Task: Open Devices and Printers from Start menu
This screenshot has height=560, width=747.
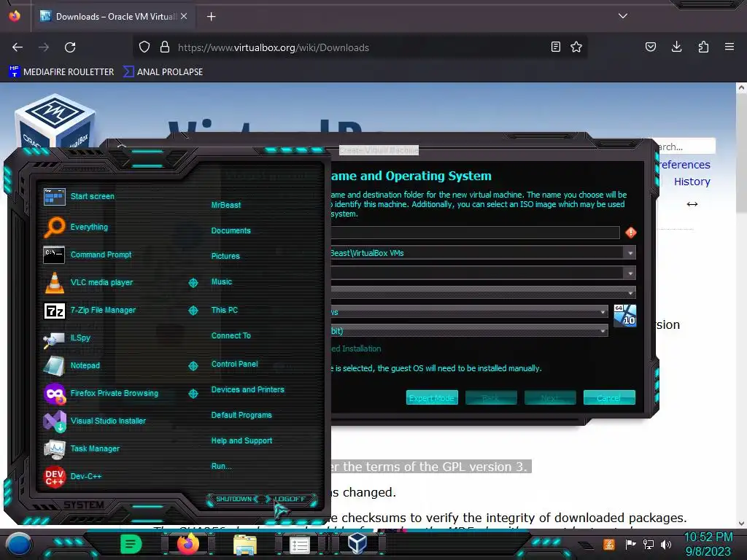Action: 248,389
